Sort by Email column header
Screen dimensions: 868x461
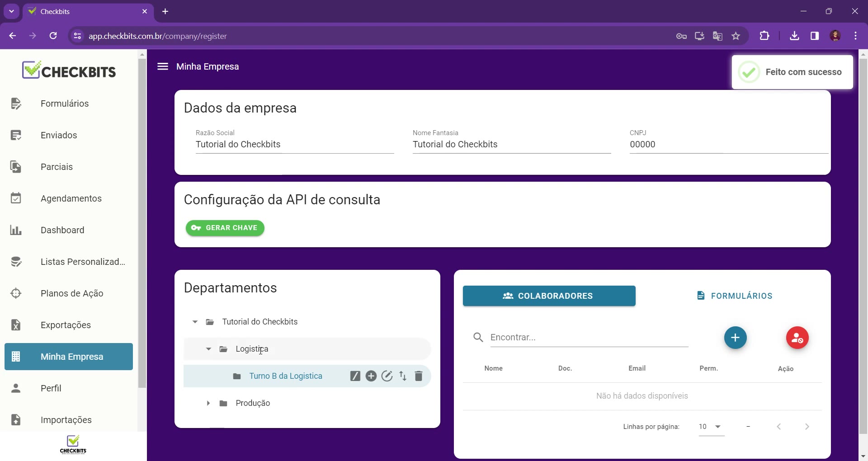coord(637,368)
